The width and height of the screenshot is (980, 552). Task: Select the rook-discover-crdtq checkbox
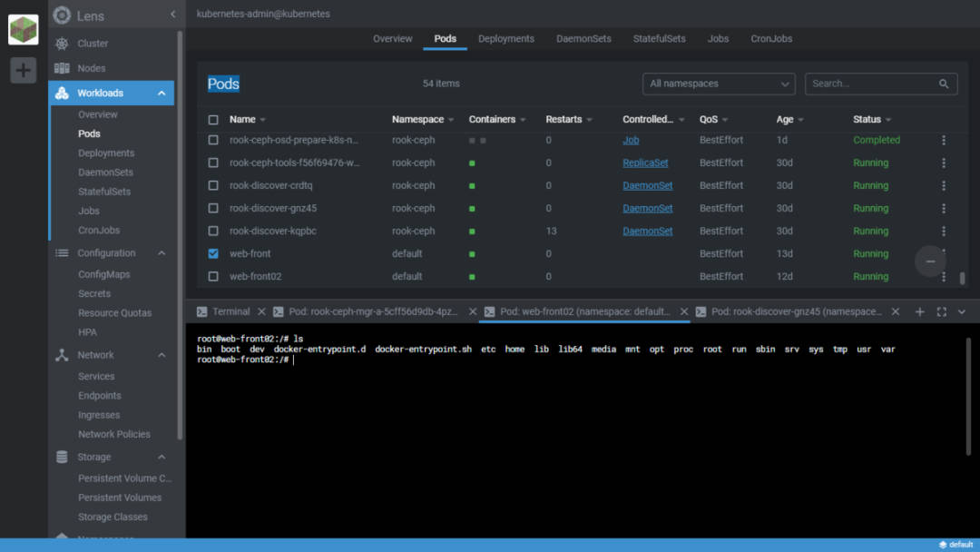[x=213, y=186]
